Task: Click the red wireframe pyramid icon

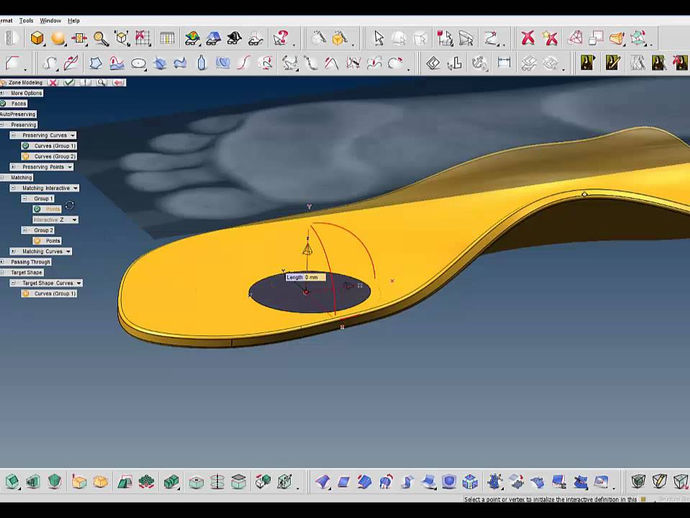Action: point(575,38)
